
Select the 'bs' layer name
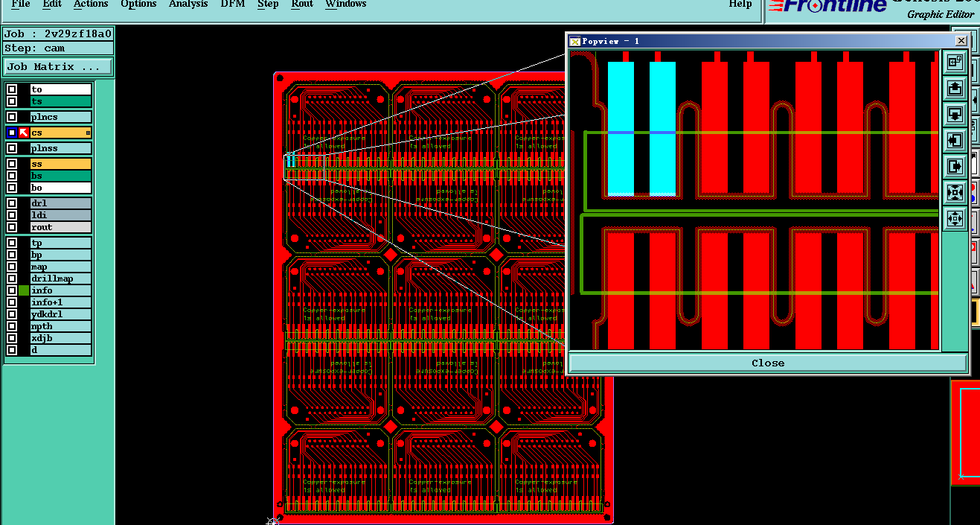[x=60, y=176]
